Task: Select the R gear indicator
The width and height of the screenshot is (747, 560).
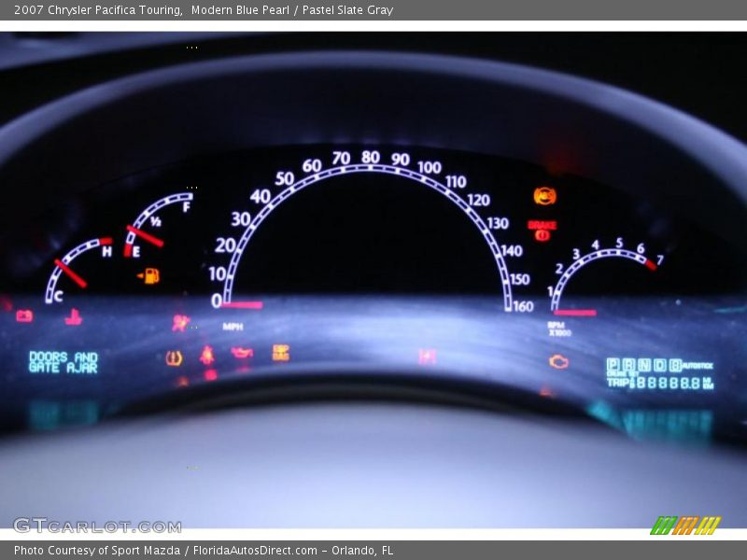Action: click(x=628, y=365)
